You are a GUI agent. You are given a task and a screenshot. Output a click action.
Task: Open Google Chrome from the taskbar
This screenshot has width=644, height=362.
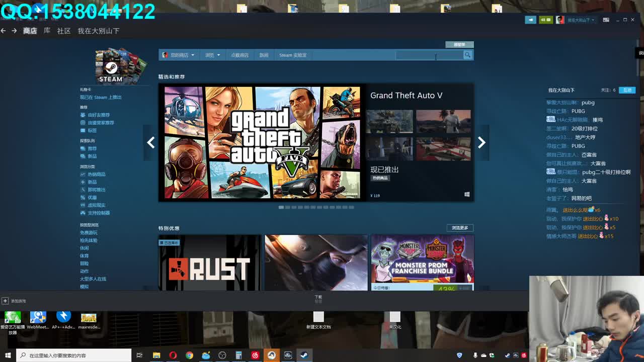(189, 355)
